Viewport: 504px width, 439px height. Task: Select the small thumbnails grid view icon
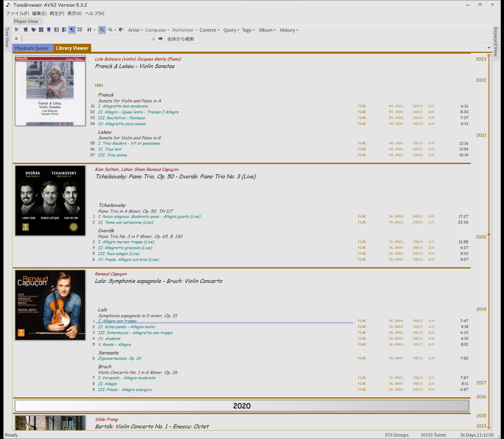56,30
